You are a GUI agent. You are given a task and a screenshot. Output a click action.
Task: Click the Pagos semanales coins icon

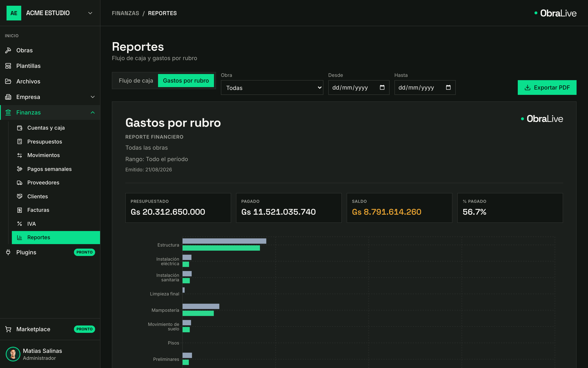click(20, 169)
